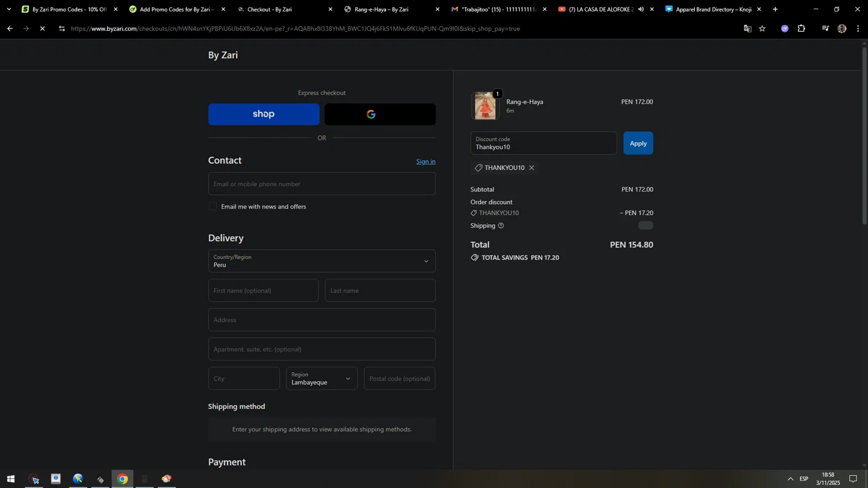Click the Shop Pay express checkout button
The image size is (868, 488).
263,114
